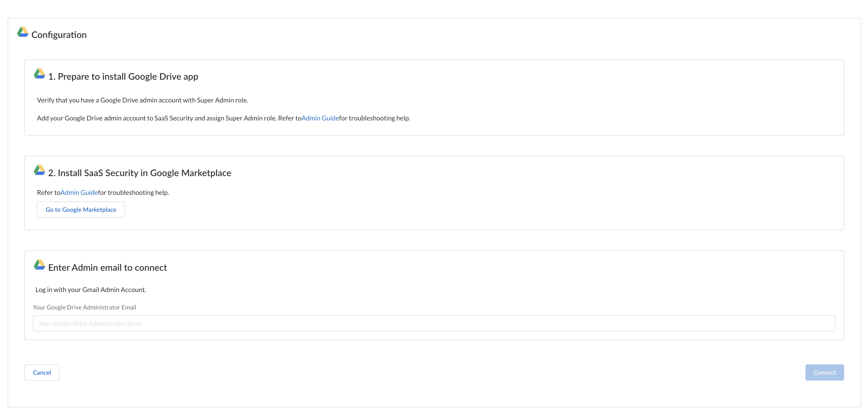Click the 'Install SaaS Security in Google Marketplace' heading

coord(140,173)
